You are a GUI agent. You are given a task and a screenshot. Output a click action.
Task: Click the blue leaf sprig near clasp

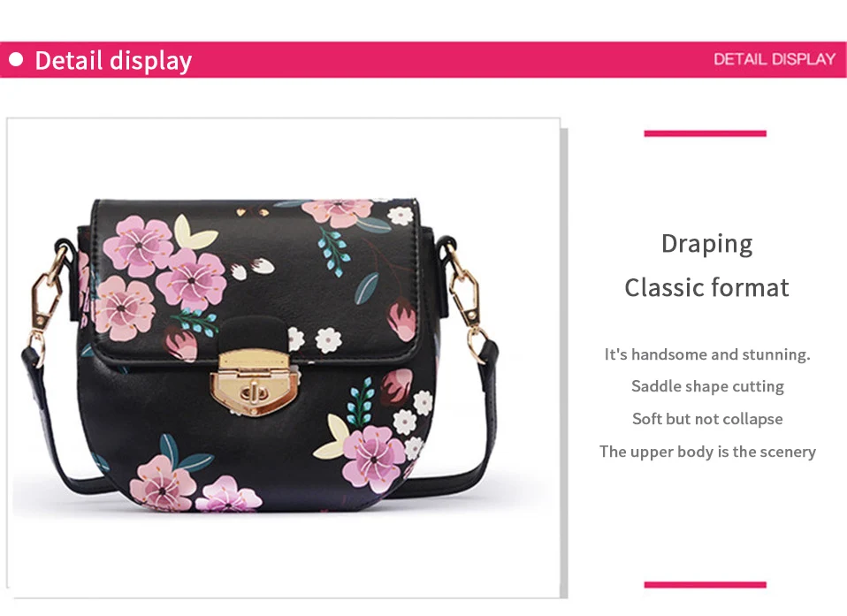tap(361, 400)
